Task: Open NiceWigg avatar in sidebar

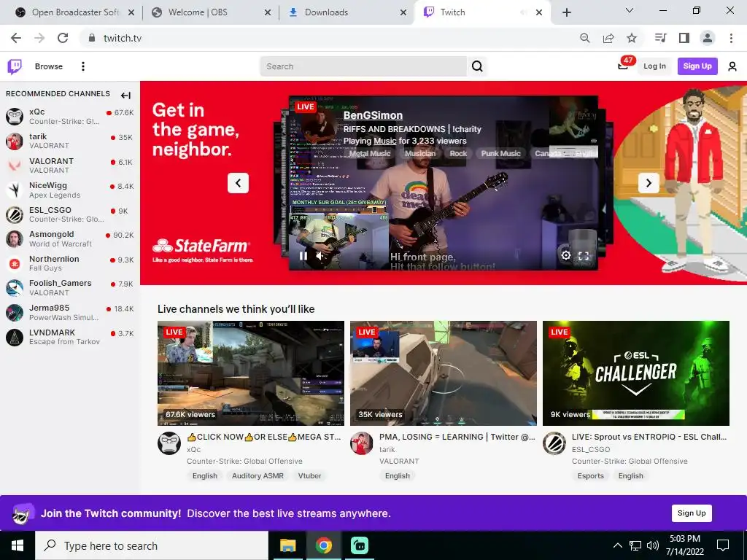Action: click(15, 190)
